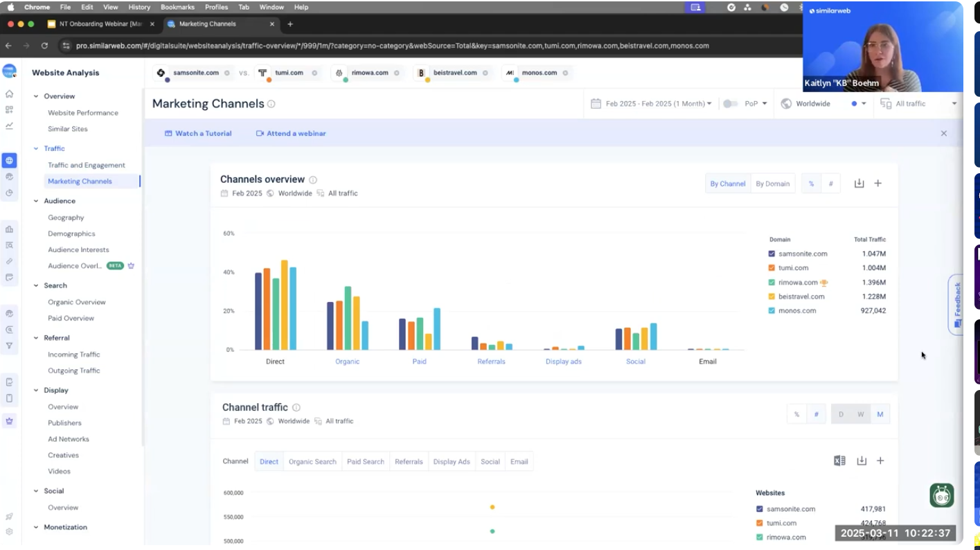Uncheck beistravel.com in overview legend
Image resolution: width=980 pixels, height=550 pixels.
772,296
